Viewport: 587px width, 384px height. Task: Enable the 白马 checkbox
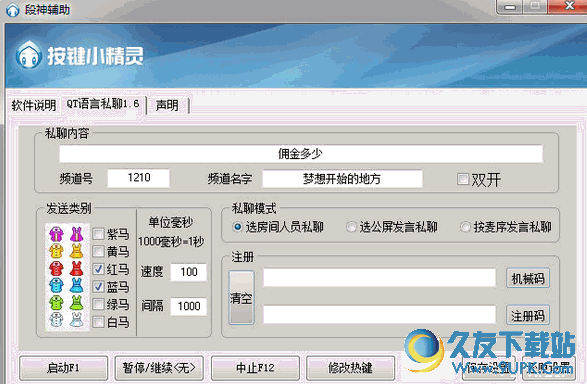tap(98, 321)
